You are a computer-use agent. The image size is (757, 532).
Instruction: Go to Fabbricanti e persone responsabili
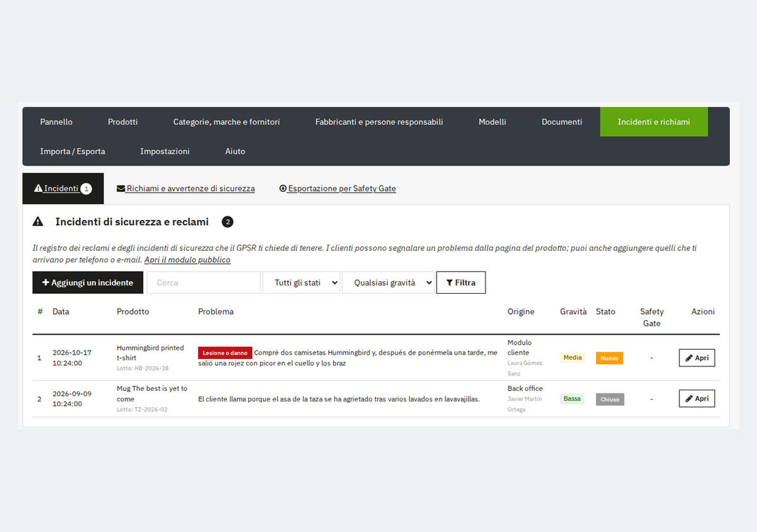tap(379, 122)
